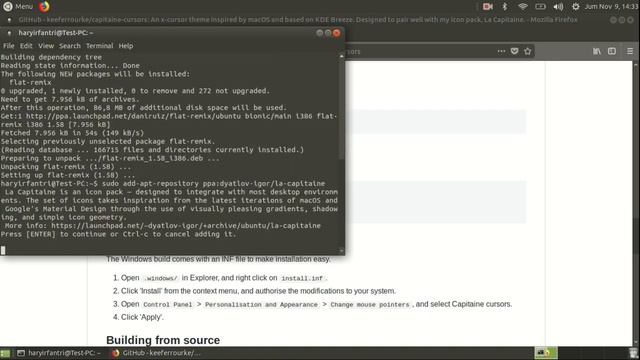Click the "Click 'Apply'." list step
This screenshot has height=360, width=640.
[142, 317]
